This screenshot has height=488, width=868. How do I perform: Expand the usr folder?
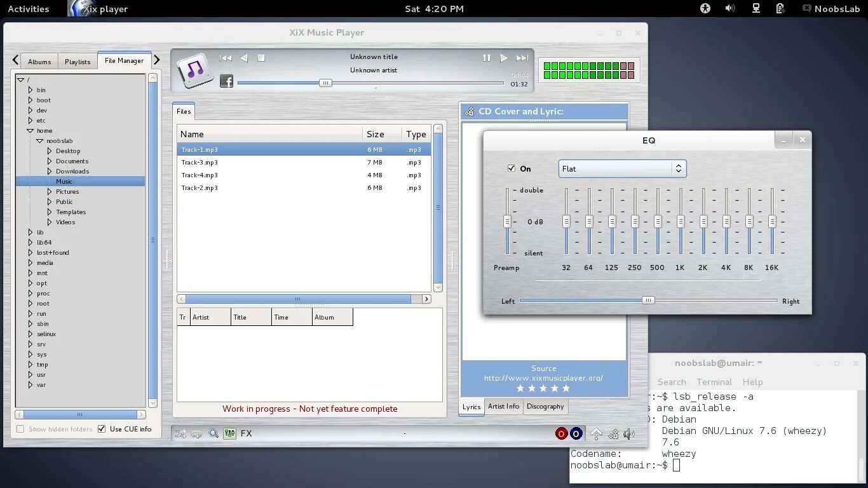click(30, 375)
